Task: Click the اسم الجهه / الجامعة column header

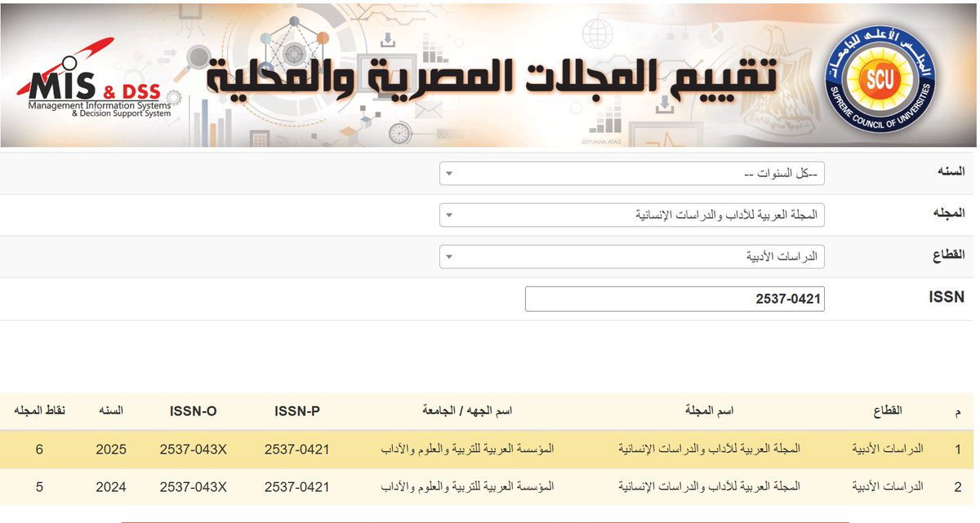Action: tap(467, 411)
